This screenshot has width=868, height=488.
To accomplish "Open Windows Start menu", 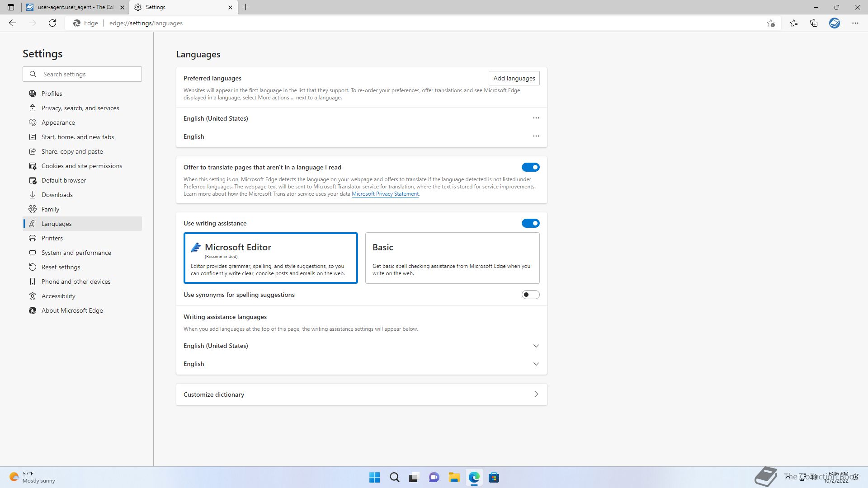I will point(374,478).
